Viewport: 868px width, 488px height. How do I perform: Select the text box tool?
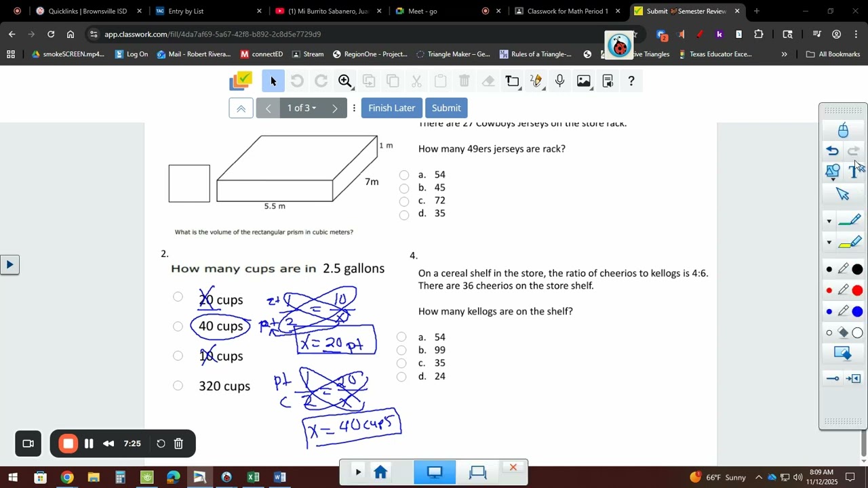tap(512, 81)
